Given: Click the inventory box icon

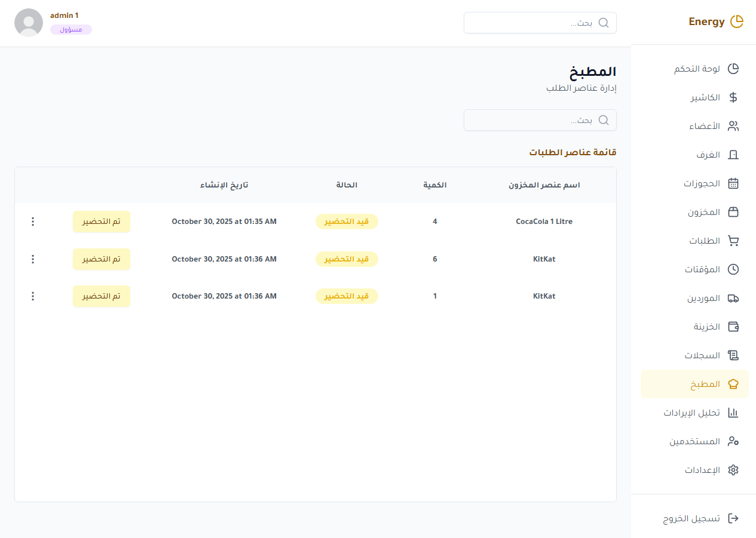Looking at the screenshot, I should click(733, 212).
